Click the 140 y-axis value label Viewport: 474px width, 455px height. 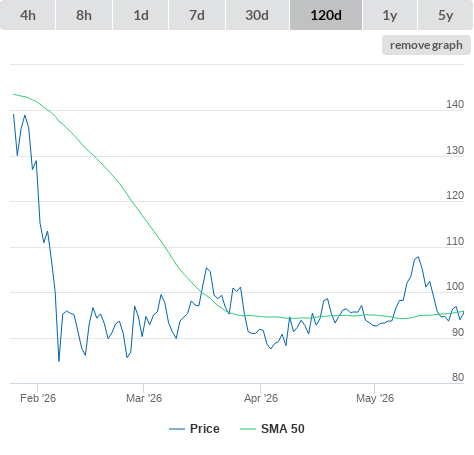pyautogui.click(x=455, y=104)
